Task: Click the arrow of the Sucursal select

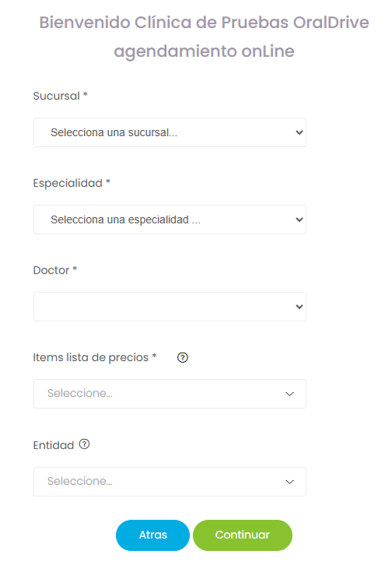Action: pyautogui.click(x=299, y=133)
